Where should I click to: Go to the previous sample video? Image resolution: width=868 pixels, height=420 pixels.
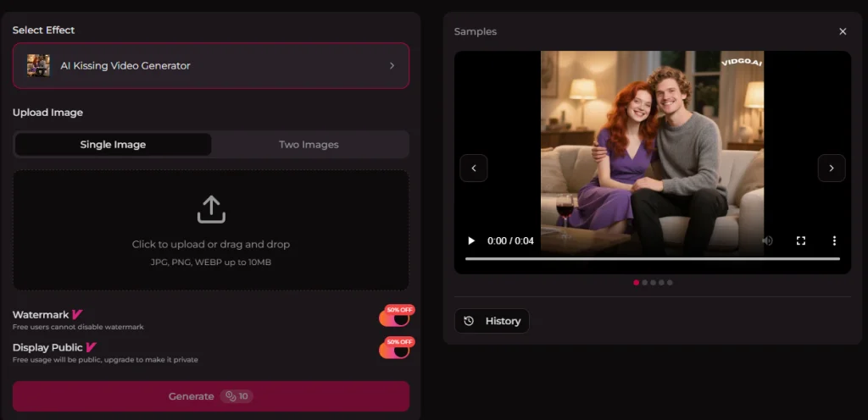coord(474,168)
